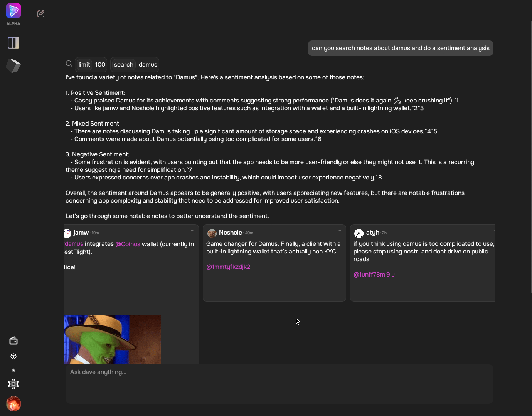This screenshot has width=532, height=416.
Task: Open options menu on Noshole's note
Action: (x=339, y=231)
